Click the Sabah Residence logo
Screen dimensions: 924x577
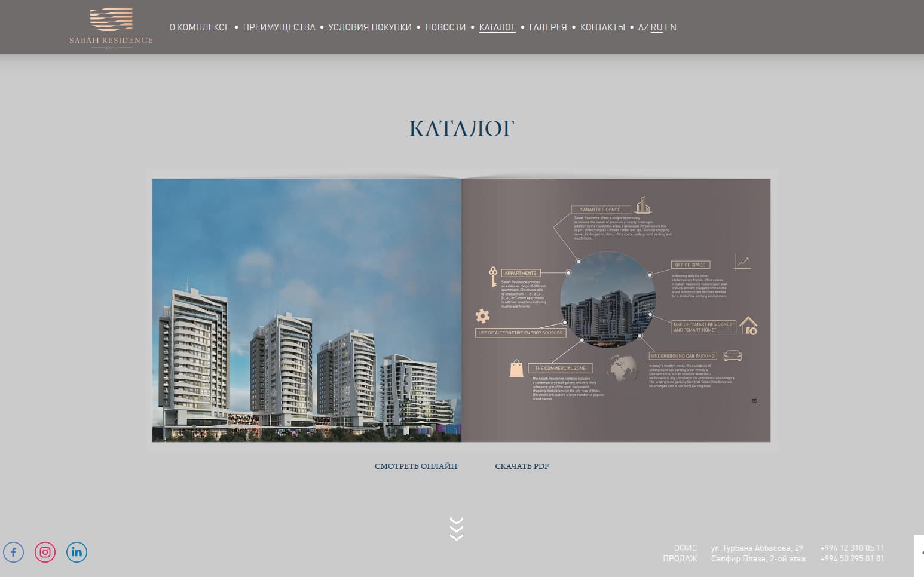tap(111, 28)
